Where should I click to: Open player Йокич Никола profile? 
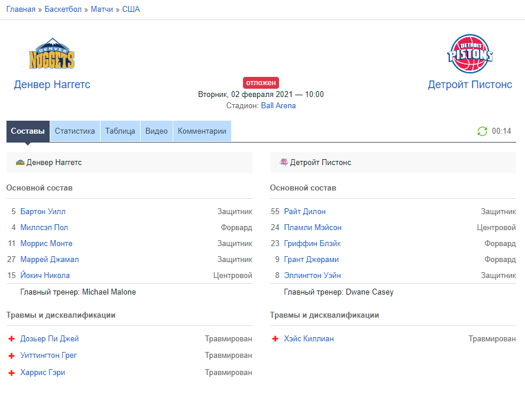45,275
